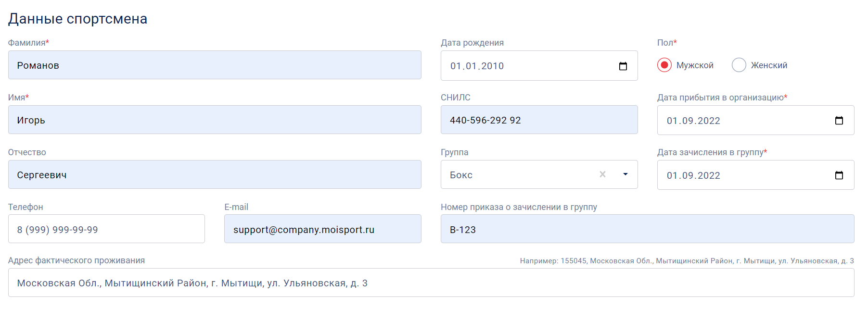868x320 pixels.
Task: Open the birth date calendar picker icon
Action: [623, 66]
